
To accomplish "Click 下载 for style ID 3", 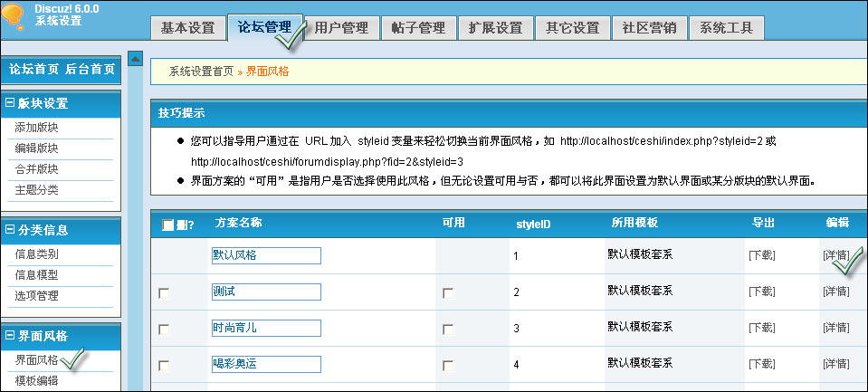I will [x=762, y=327].
